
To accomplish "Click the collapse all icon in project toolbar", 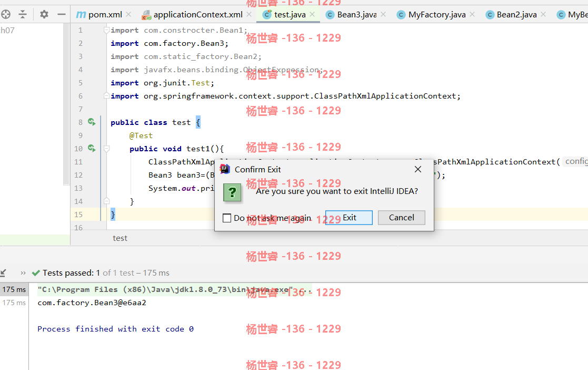I will point(23,15).
